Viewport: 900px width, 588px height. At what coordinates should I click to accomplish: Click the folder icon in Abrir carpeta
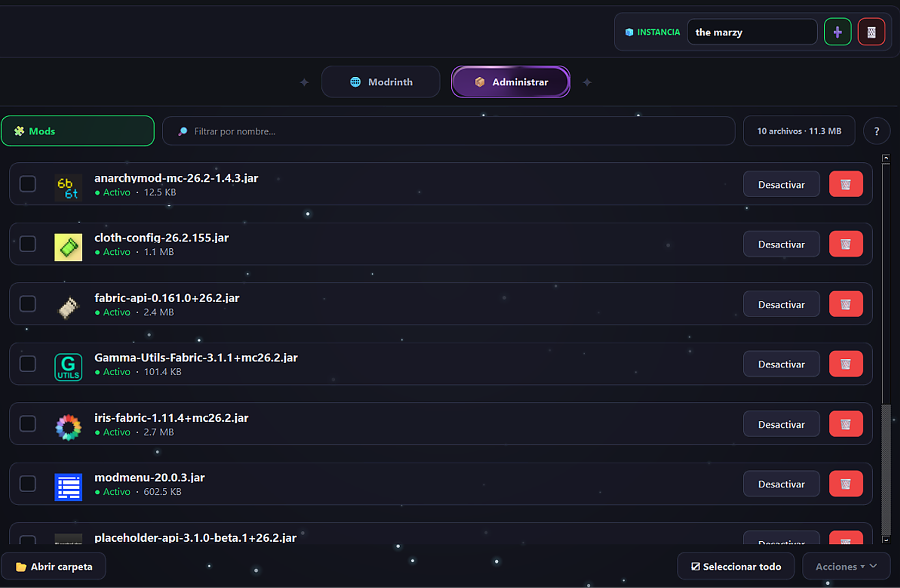21,567
